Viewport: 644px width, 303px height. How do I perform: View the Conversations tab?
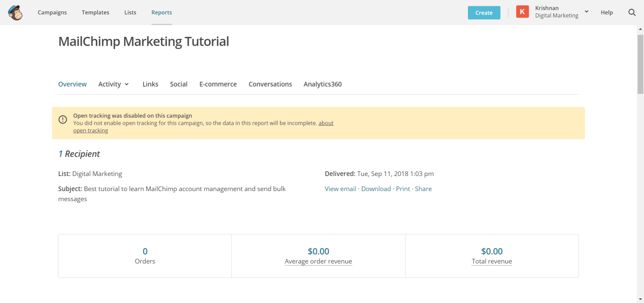click(270, 84)
